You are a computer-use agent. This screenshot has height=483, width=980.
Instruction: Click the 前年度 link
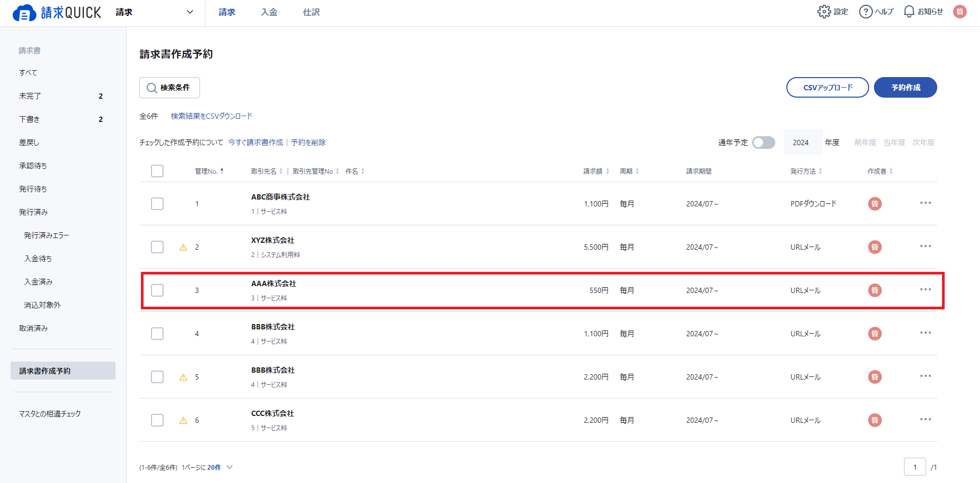(x=865, y=143)
